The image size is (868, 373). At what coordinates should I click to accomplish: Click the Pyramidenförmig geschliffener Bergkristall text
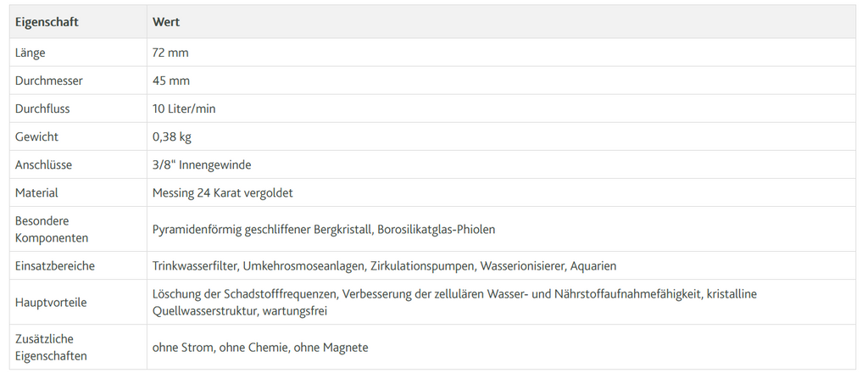pos(263,229)
